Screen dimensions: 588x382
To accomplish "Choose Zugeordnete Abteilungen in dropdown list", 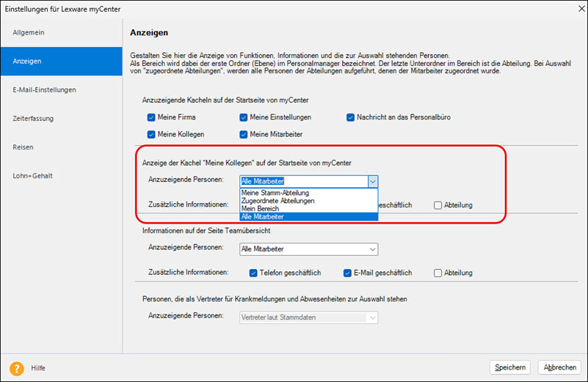I will pos(277,201).
